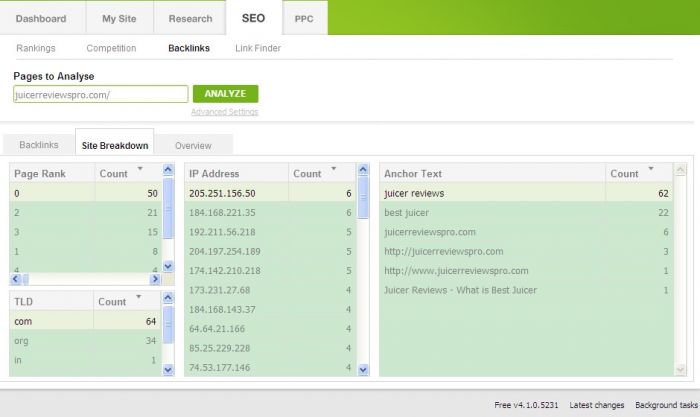Sort TLD table by Count arrow
700x417 pixels.
click(x=139, y=297)
